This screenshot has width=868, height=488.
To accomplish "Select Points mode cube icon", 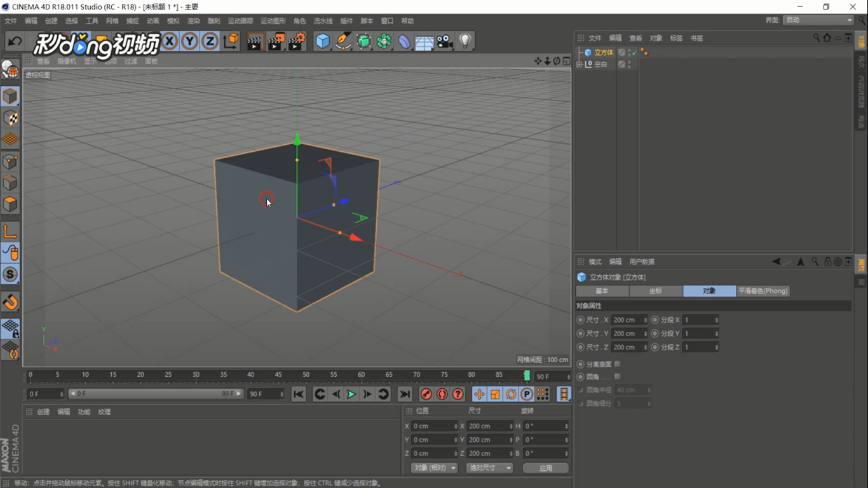I will coord(10,161).
